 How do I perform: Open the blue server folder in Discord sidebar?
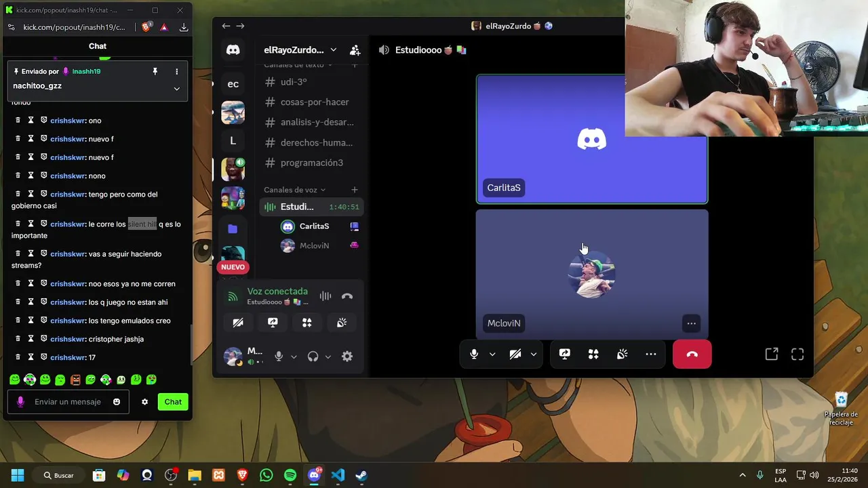click(233, 228)
